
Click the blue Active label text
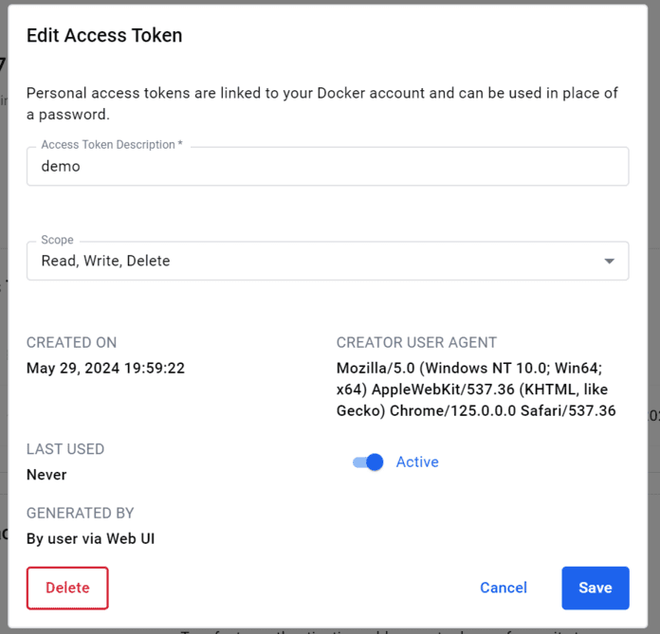click(417, 462)
